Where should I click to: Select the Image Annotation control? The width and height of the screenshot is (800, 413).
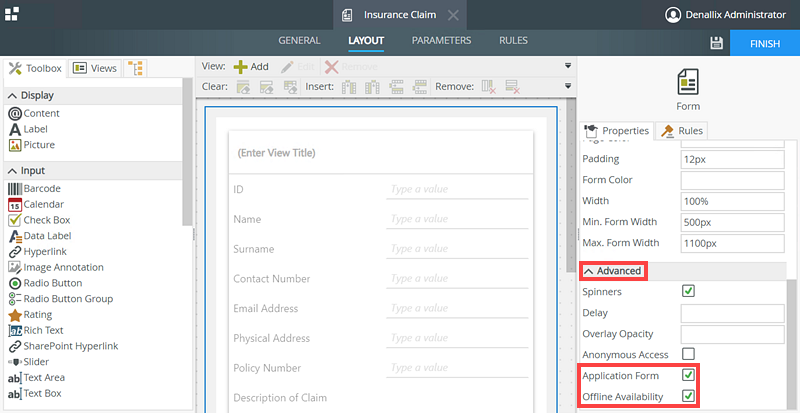(x=63, y=267)
